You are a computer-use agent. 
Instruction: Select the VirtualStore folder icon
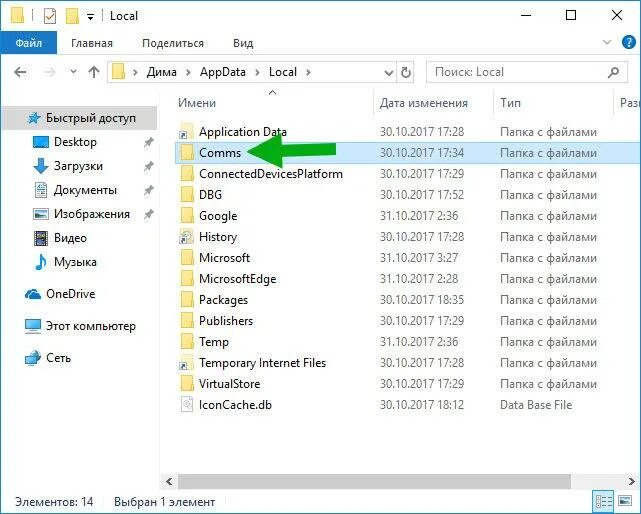tap(187, 384)
